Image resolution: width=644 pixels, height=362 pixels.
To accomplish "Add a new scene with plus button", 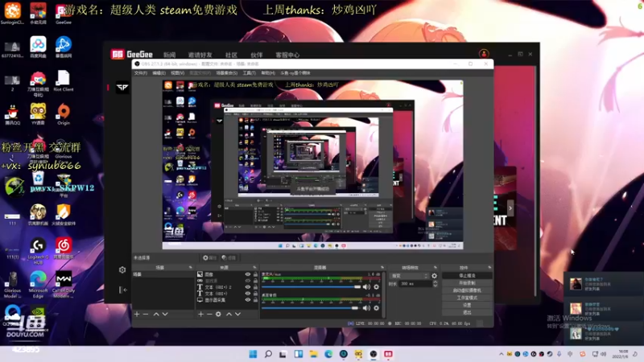I will pyautogui.click(x=137, y=314).
